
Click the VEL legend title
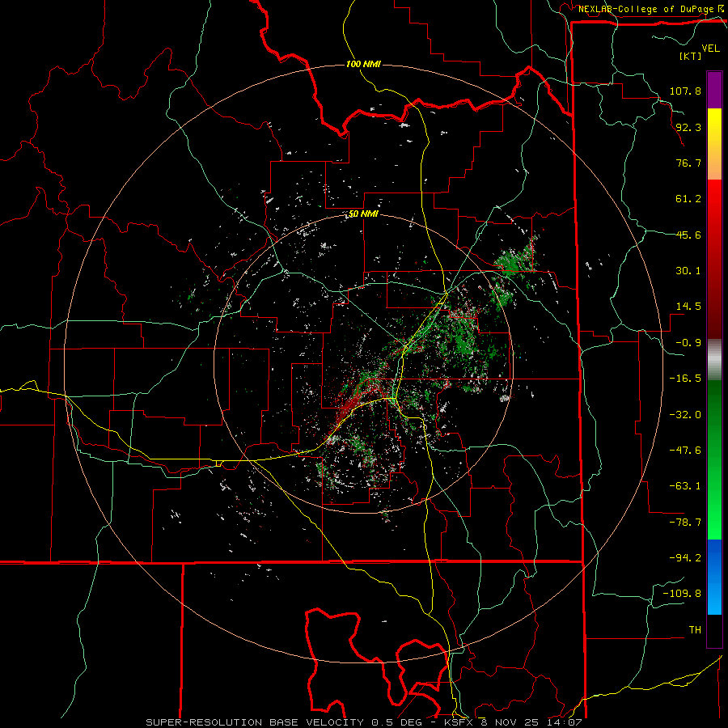pyautogui.click(x=710, y=49)
